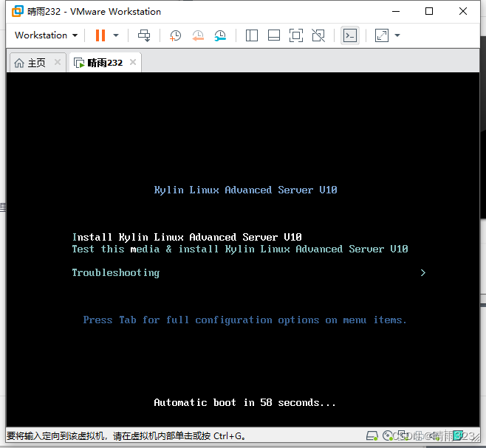Toggle the thumbnail bar view

[x=274, y=35]
